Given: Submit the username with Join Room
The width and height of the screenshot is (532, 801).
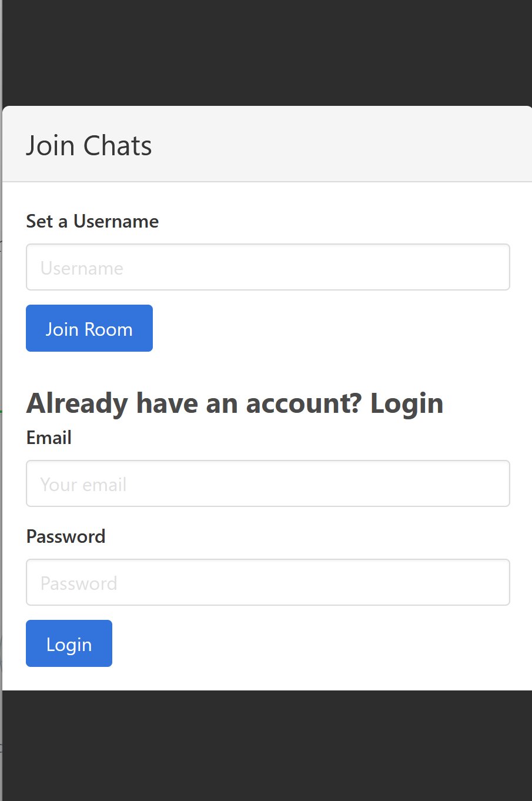Looking at the screenshot, I should (89, 329).
